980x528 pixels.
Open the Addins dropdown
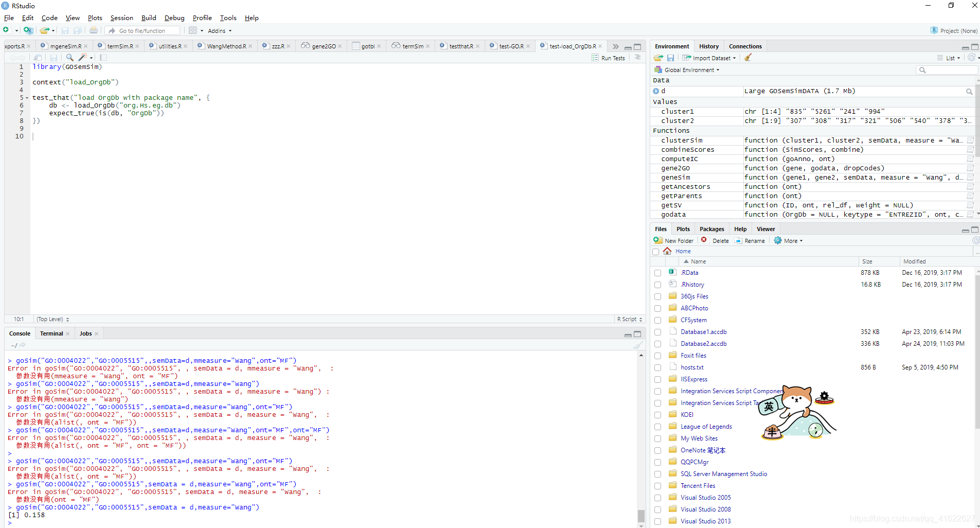[220, 31]
